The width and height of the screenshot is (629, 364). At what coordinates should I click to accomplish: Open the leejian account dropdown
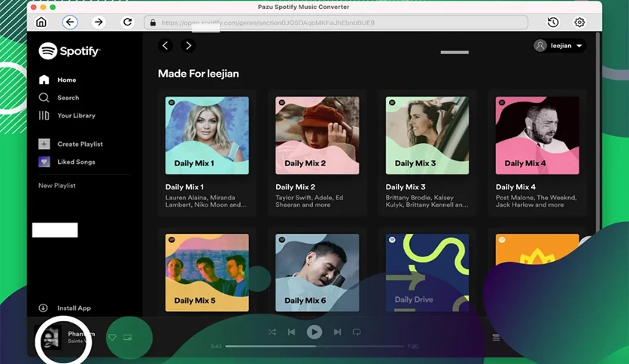560,46
